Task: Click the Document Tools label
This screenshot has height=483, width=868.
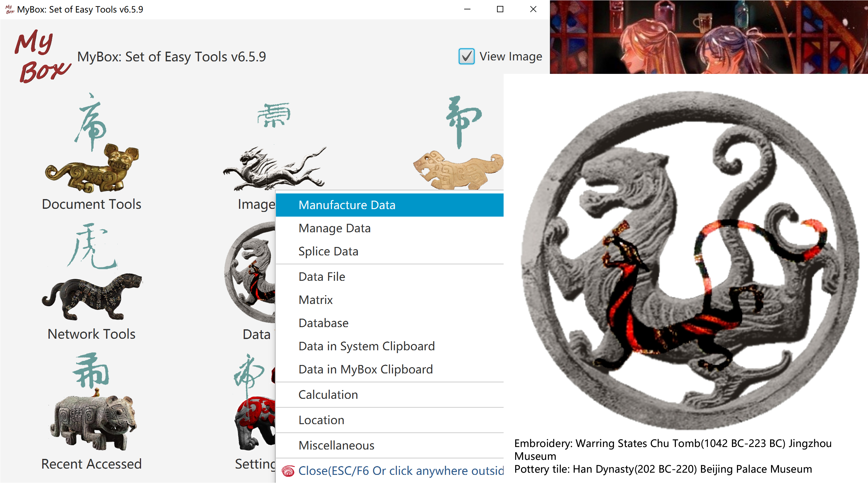Action: [x=92, y=204]
